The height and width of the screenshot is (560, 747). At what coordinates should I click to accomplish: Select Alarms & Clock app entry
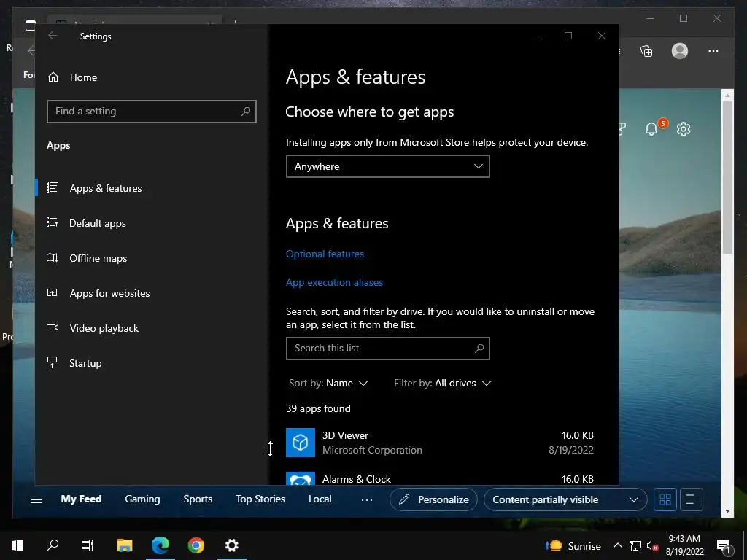[x=440, y=478]
